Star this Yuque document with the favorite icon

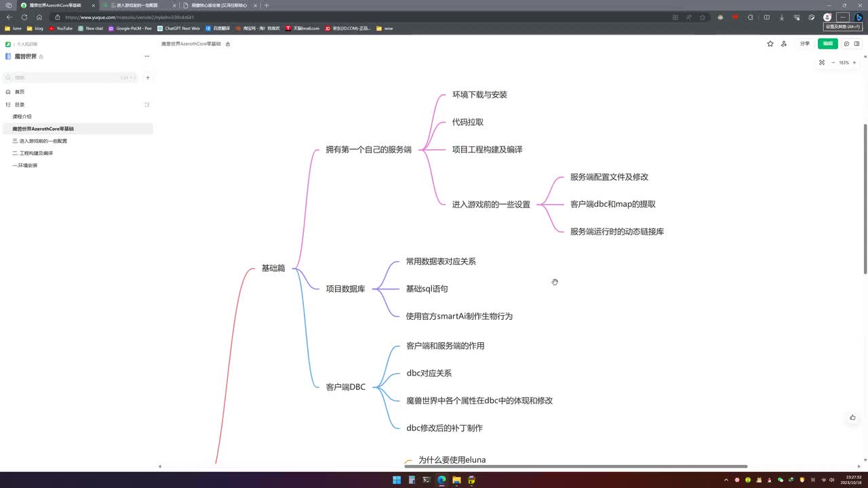coord(770,43)
